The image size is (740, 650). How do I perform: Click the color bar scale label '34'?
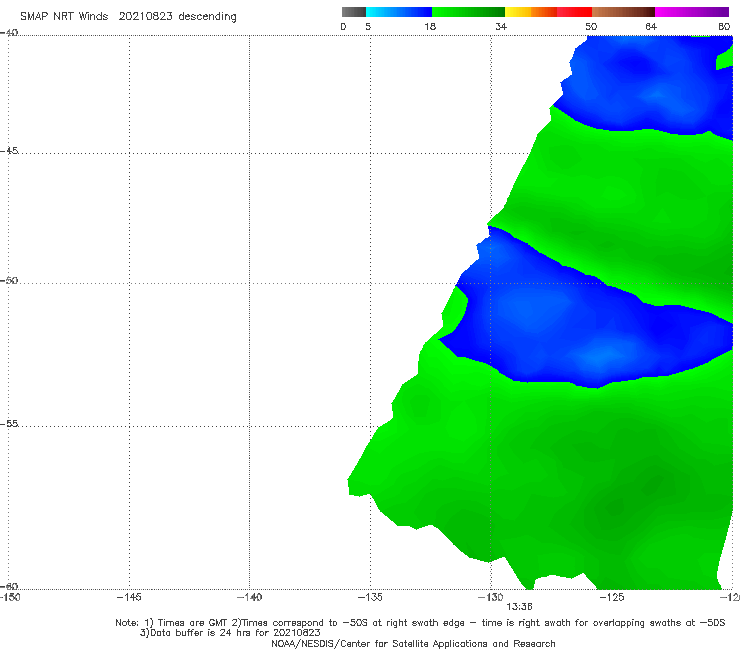pos(501,26)
